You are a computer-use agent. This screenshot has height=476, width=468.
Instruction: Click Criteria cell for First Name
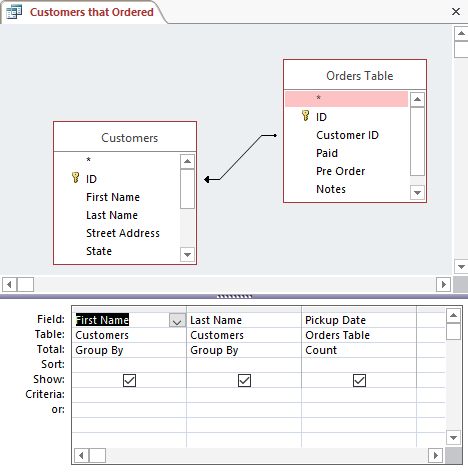pos(129,395)
